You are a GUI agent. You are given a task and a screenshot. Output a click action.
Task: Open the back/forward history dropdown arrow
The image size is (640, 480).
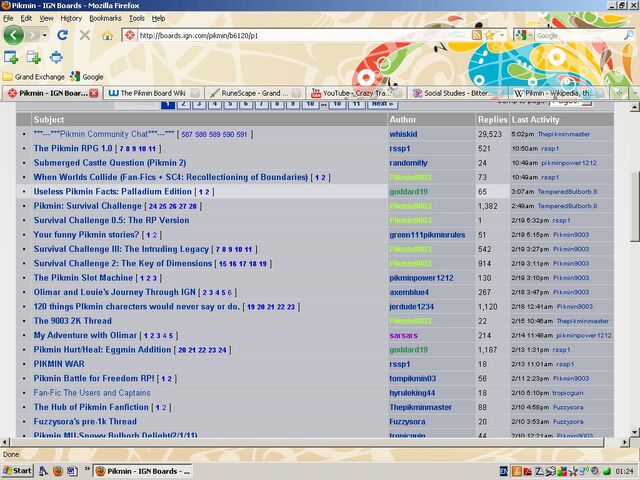point(44,36)
